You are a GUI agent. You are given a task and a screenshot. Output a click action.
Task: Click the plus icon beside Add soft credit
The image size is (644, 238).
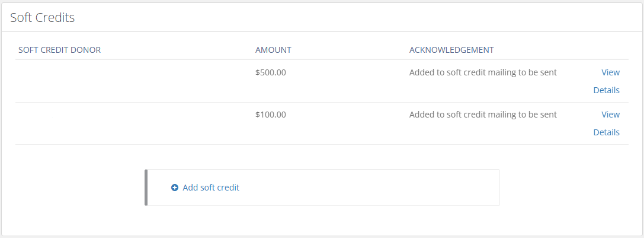175,188
